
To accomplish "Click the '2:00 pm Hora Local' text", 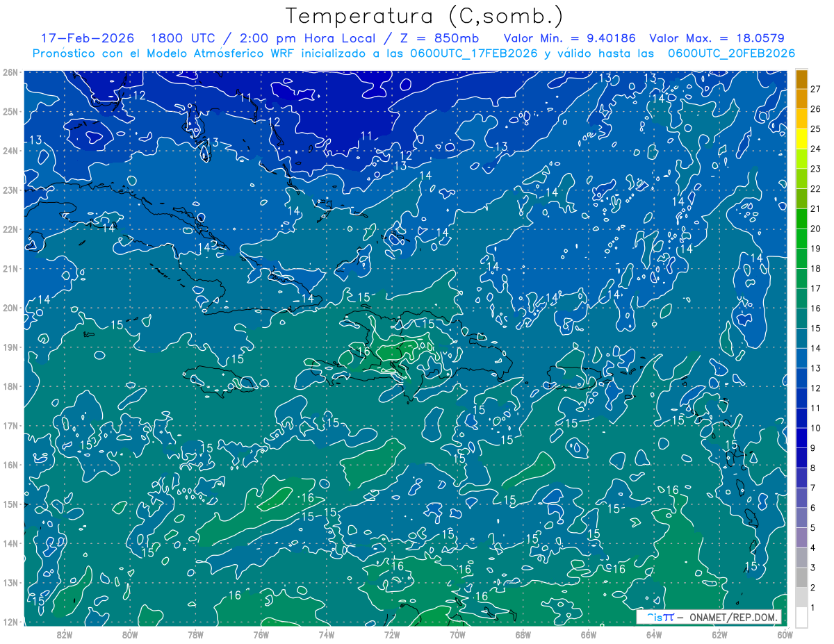I will coord(308,38).
